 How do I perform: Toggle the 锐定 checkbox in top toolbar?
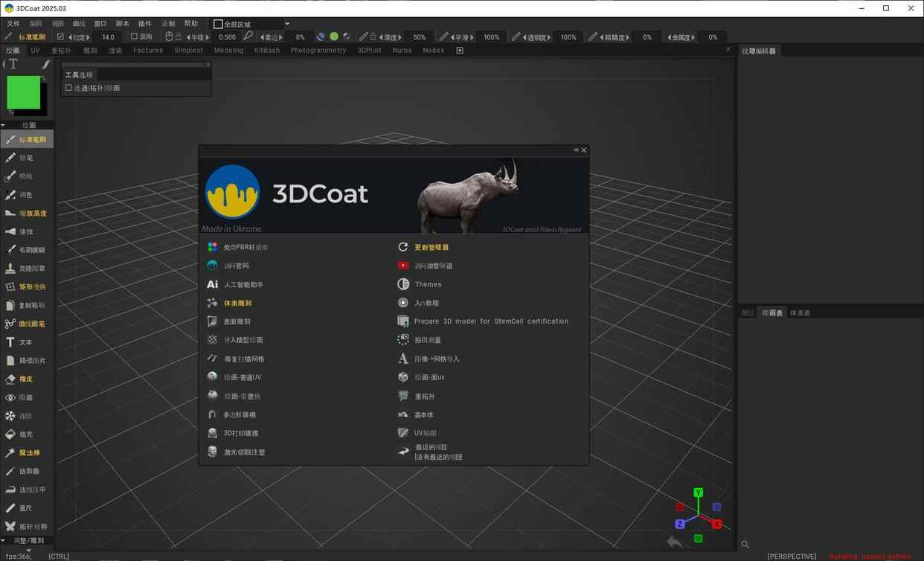click(x=60, y=36)
